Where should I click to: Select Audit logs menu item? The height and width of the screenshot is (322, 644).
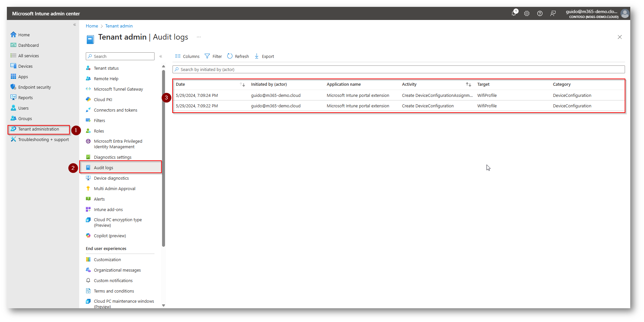(x=121, y=168)
